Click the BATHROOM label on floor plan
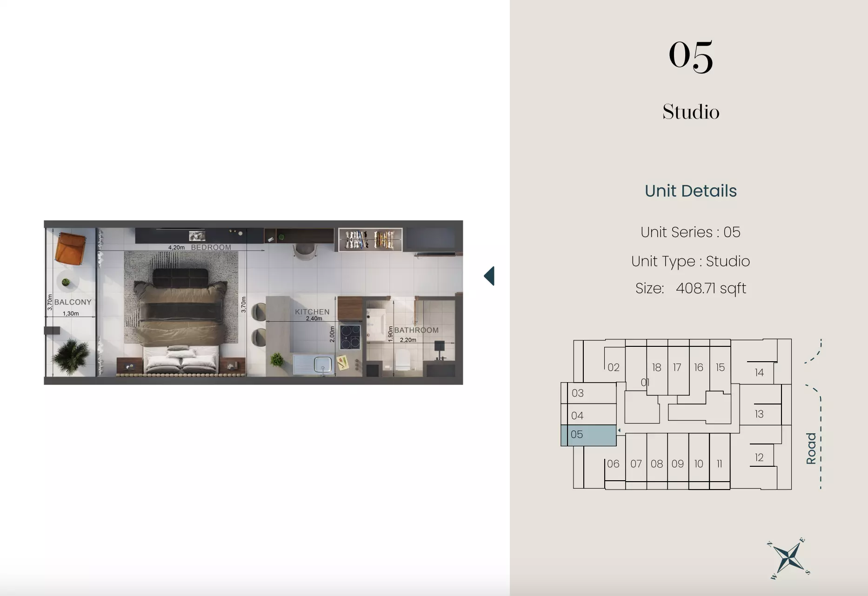This screenshot has height=596, width=868. (416, 330)
